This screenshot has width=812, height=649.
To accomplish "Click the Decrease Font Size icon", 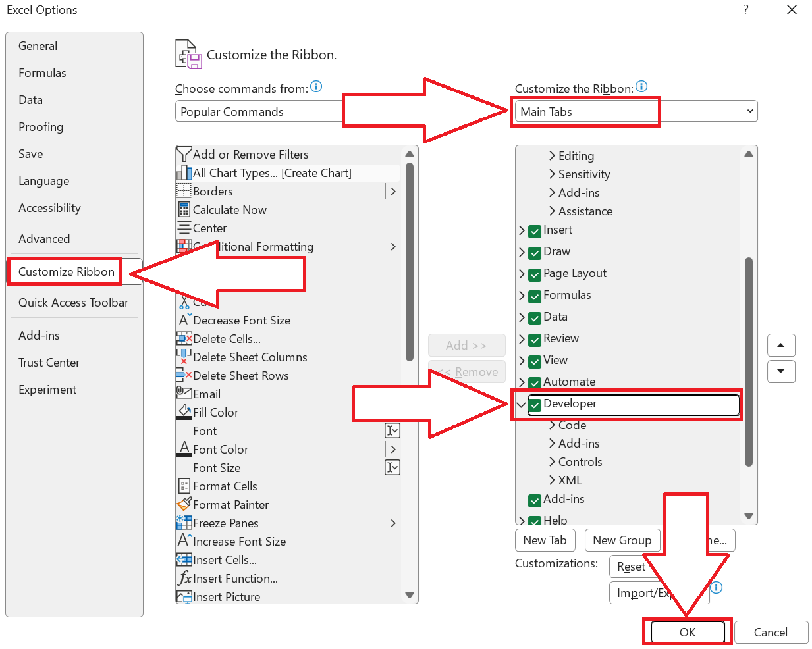I will click(x=184, y=321).
